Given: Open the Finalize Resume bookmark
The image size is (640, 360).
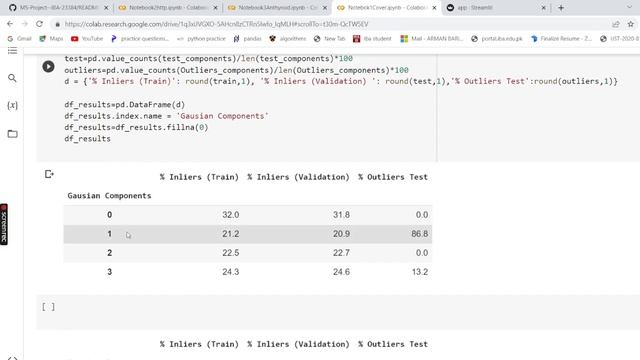Looking at the screenshot, I should (x=562, y=39).
